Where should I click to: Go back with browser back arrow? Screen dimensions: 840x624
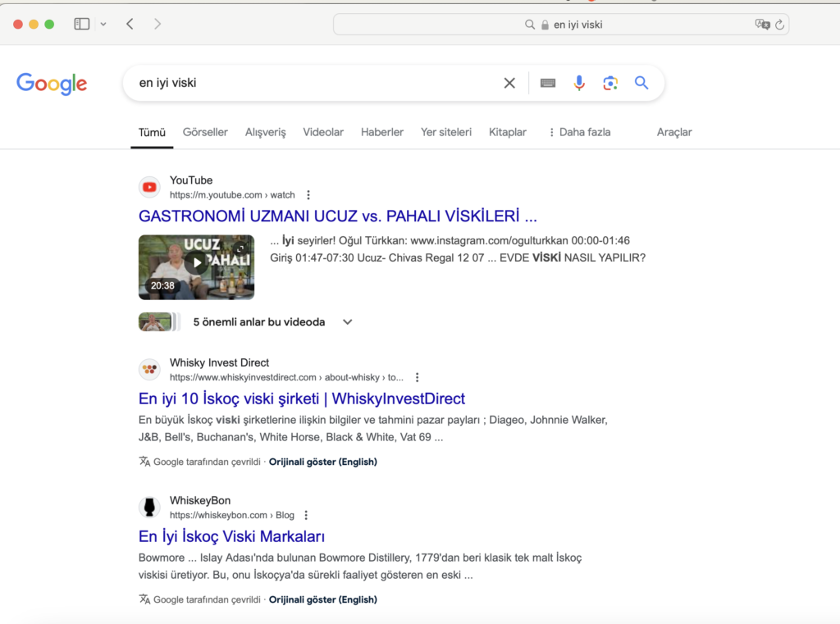130,24
